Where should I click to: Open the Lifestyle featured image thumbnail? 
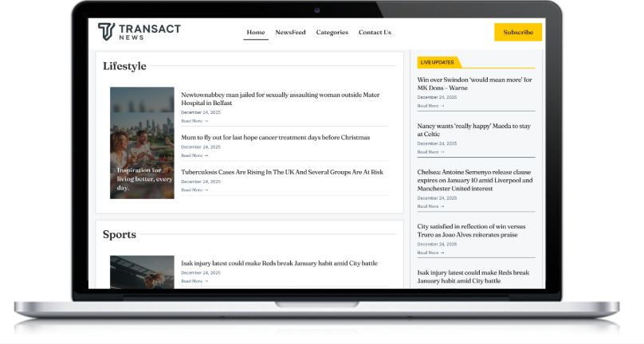click(142, 143)
